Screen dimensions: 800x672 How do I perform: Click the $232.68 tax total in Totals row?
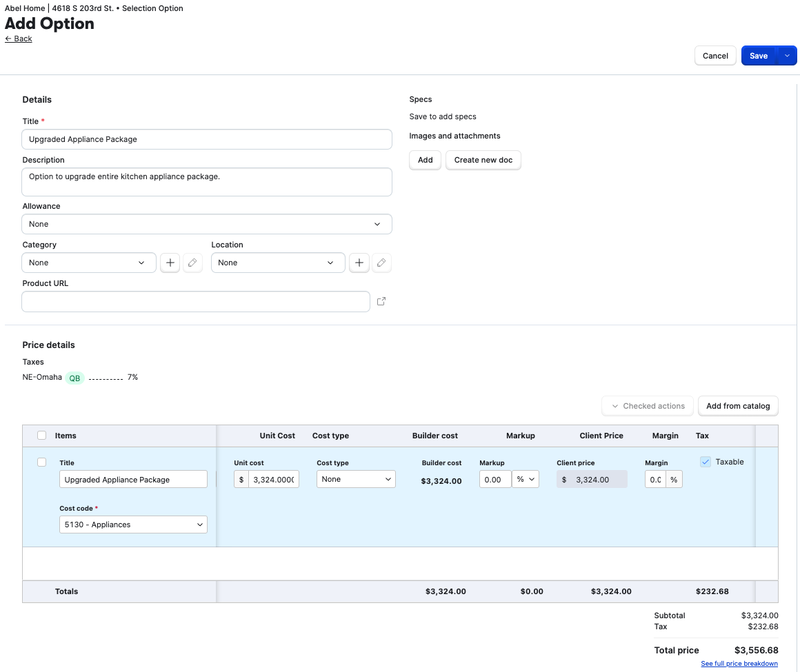(712, 591)
